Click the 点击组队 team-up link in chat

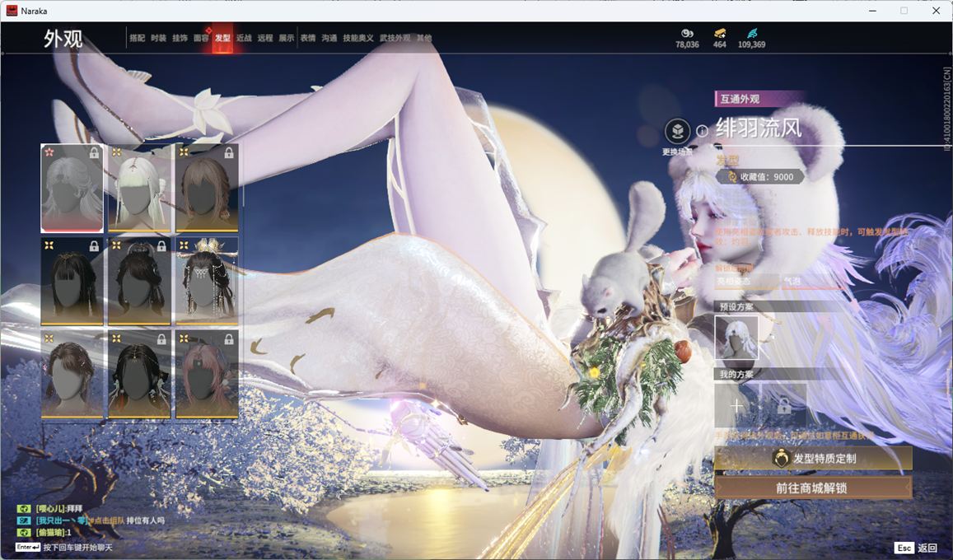(x=107, y=520)
